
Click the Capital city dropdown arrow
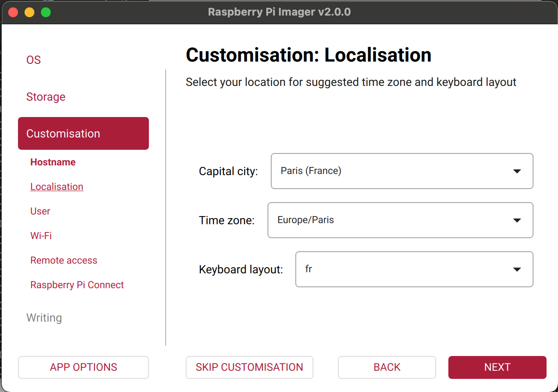pos(517,171)
